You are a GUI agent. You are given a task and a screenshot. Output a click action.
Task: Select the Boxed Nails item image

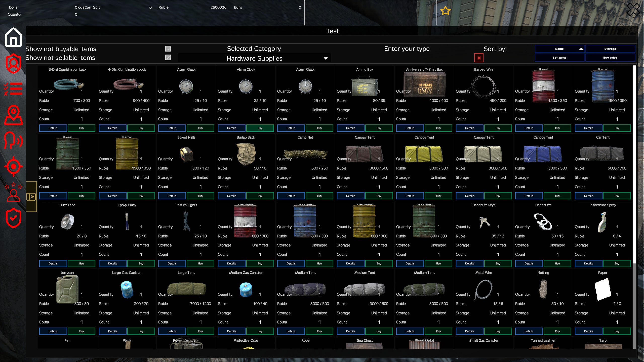tap(186, 154)
